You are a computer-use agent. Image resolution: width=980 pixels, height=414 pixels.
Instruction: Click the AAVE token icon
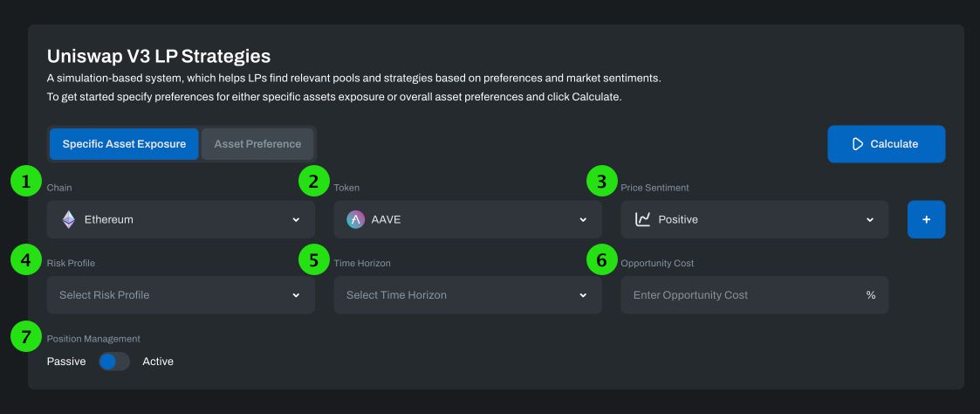click(356, 219)
